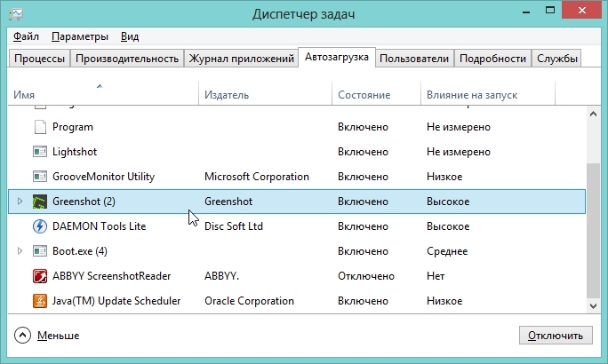
Task: Select the DAEMON Tools Lite name
Action: click(x=100, y=226)
